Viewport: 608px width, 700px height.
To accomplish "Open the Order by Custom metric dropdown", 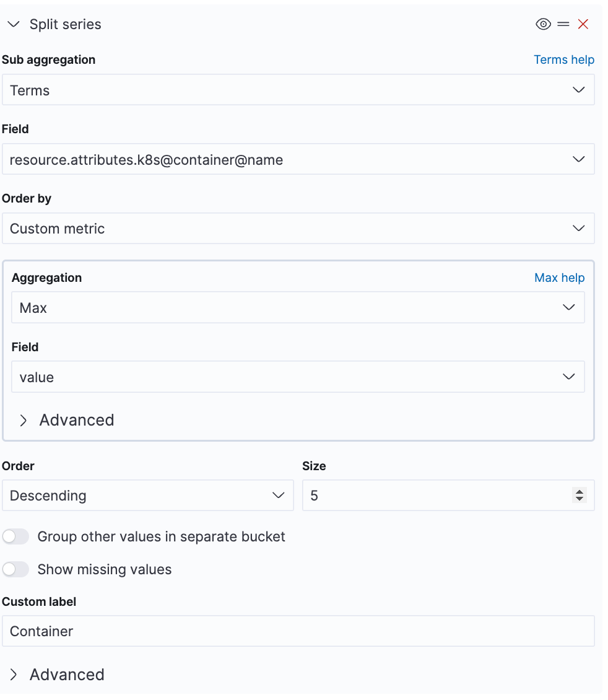I will click(x=298, y=229).
